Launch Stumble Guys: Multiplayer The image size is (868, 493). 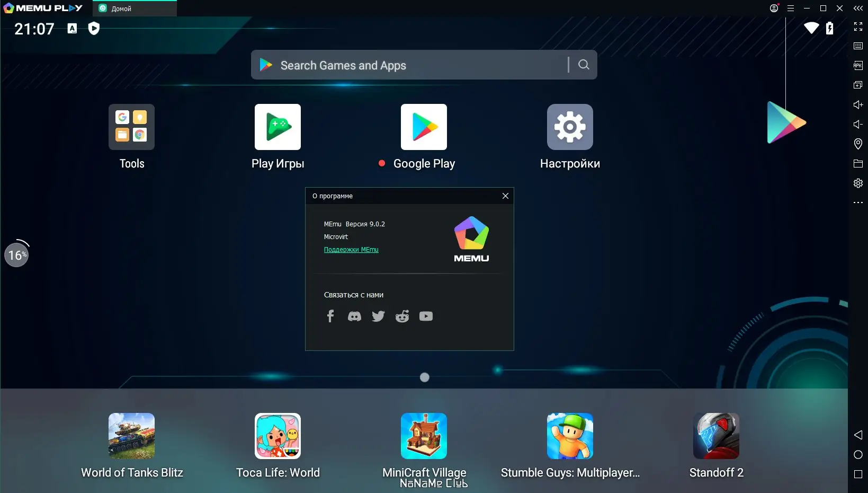click(x=570, y=436)
